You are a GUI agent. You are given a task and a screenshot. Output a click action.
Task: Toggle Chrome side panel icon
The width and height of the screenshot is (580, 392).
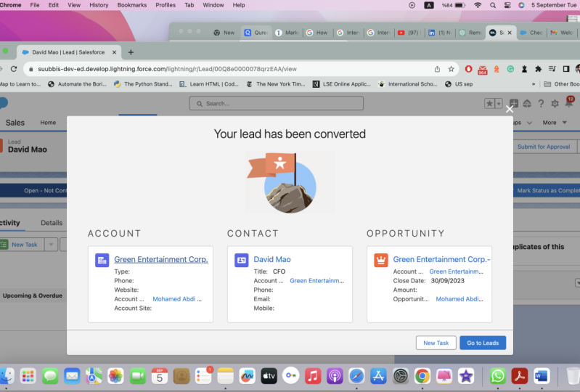(x=566, y=69)
